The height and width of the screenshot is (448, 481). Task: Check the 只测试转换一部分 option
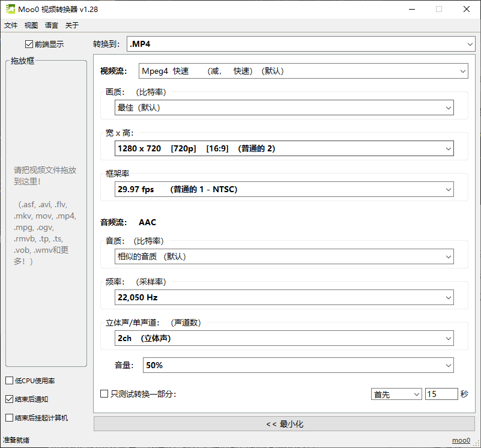point(102,393)
